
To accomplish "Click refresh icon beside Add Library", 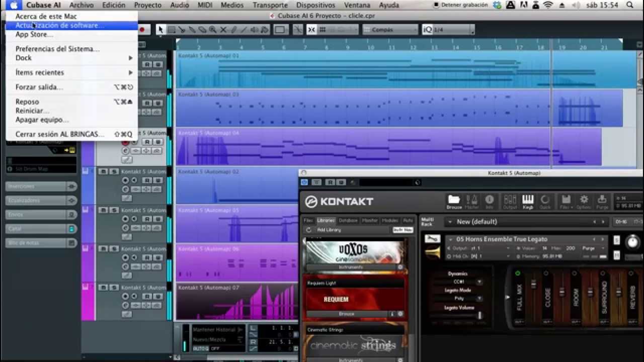I will (308, 230).
